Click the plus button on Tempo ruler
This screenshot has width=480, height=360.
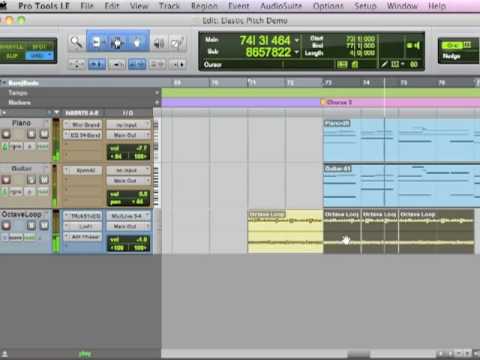tap(157, 93)
